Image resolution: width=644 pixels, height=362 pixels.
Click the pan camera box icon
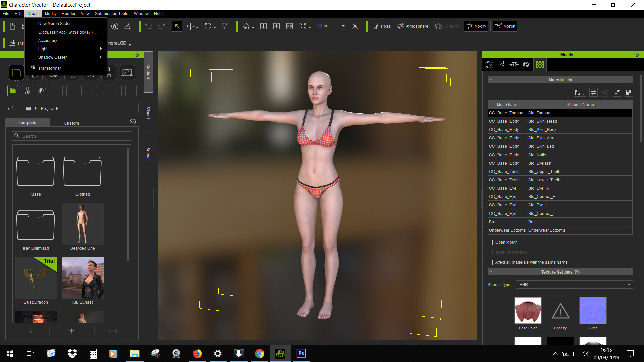(x=276, y=26)
